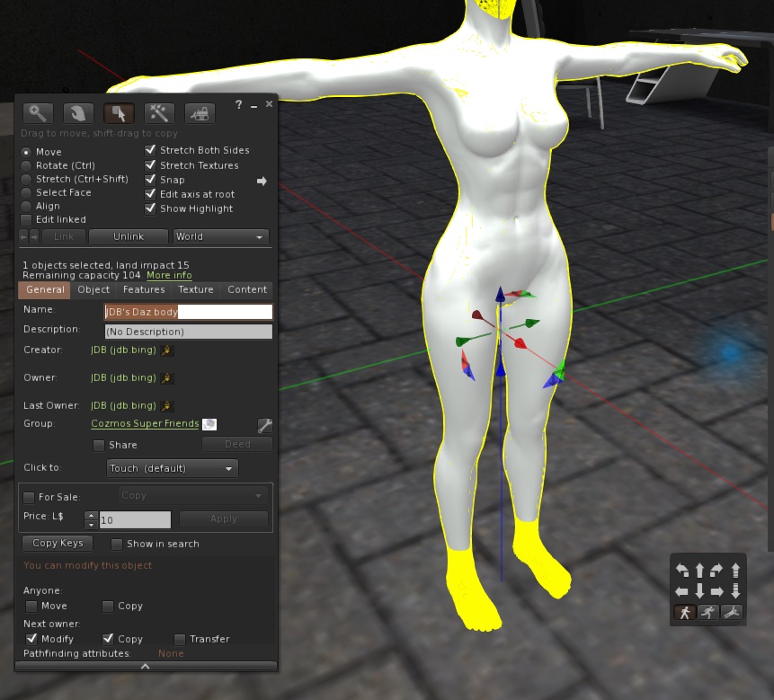
Task: Toggle Show Highlight checkbox
Action: tap(150, 208)
